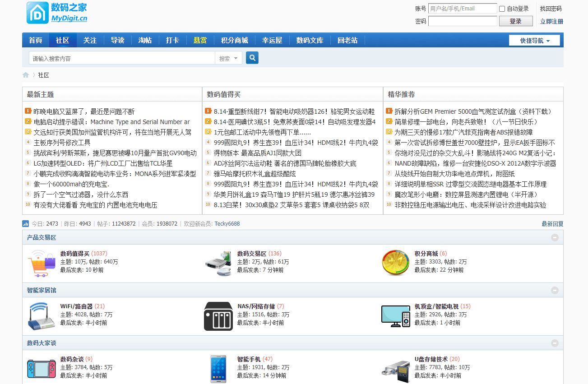
Task: Click the home icon in the breadcrumb
Action: click(26, 75)
